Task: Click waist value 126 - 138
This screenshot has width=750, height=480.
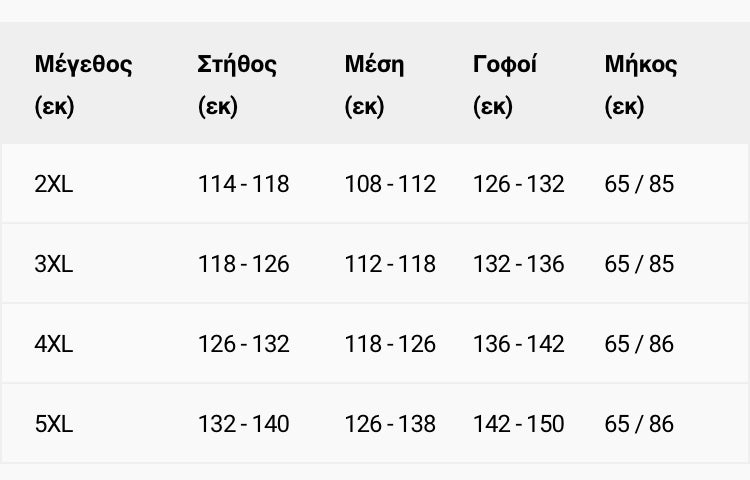Action: click(x=390, y=424)
